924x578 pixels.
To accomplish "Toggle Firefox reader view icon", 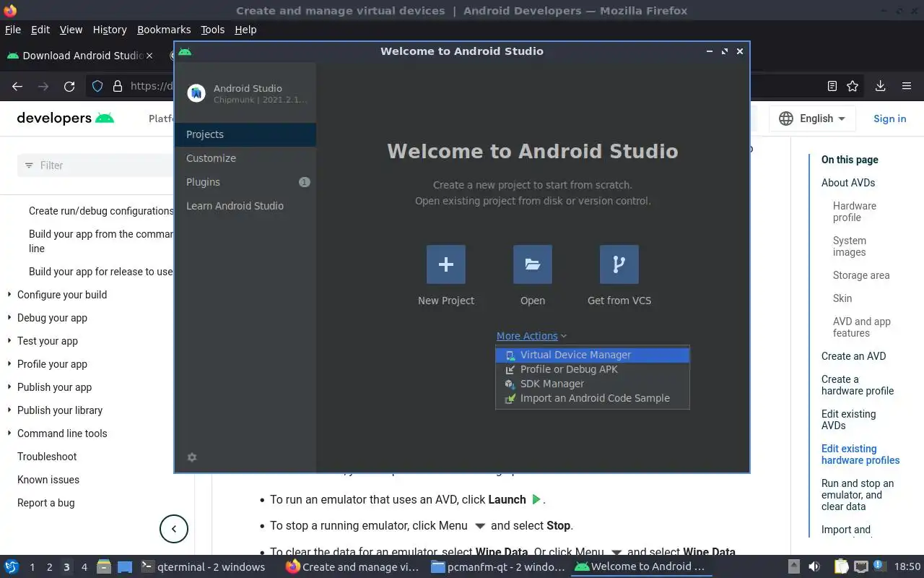I will coord(832,86).
